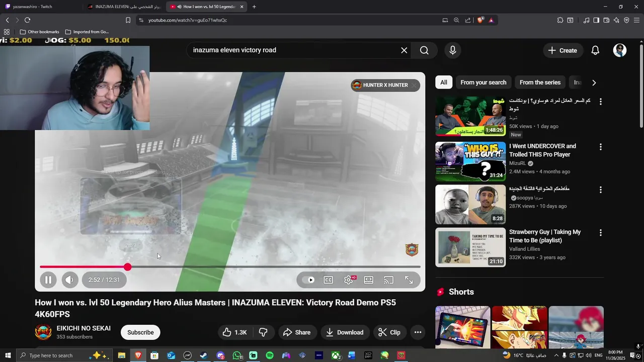Open the Strawberry Guy playlist title
The height and width of the screenshot is (362, 644).
[545, 236]
